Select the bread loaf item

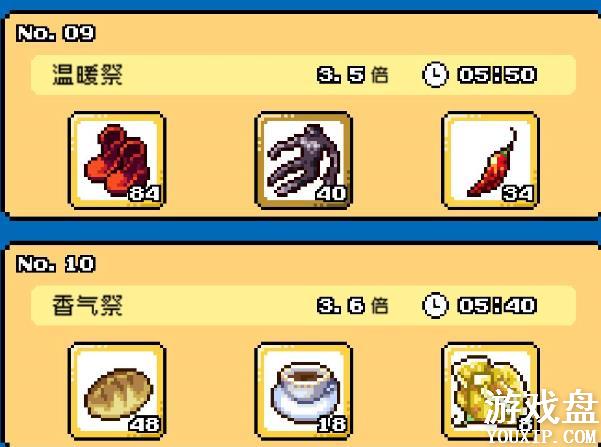tap(117, 391)
